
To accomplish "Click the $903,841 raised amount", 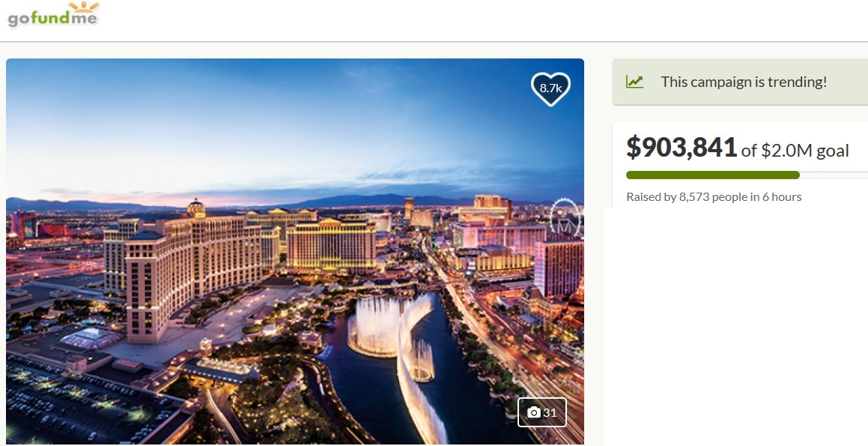I will tap(682, 148).
